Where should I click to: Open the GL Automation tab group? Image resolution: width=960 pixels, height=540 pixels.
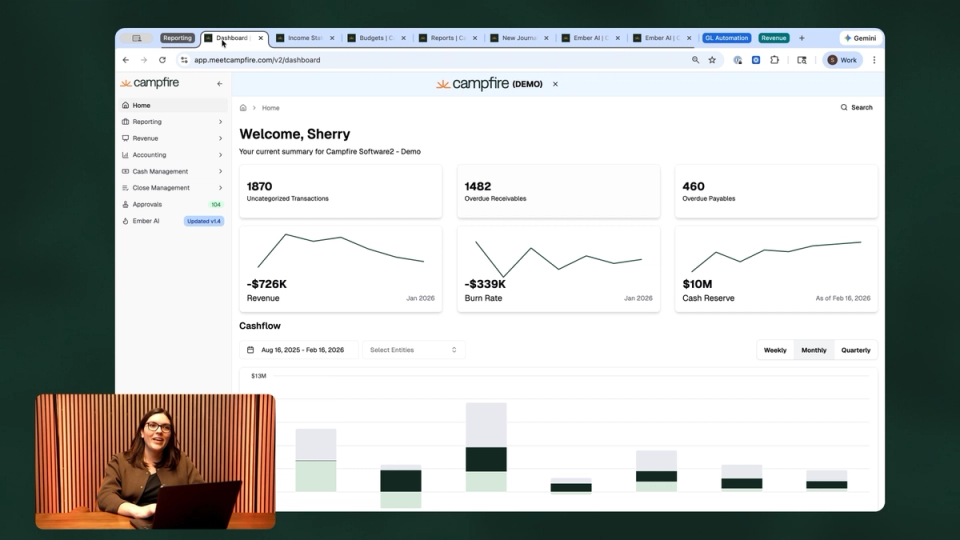click(727, 38)
